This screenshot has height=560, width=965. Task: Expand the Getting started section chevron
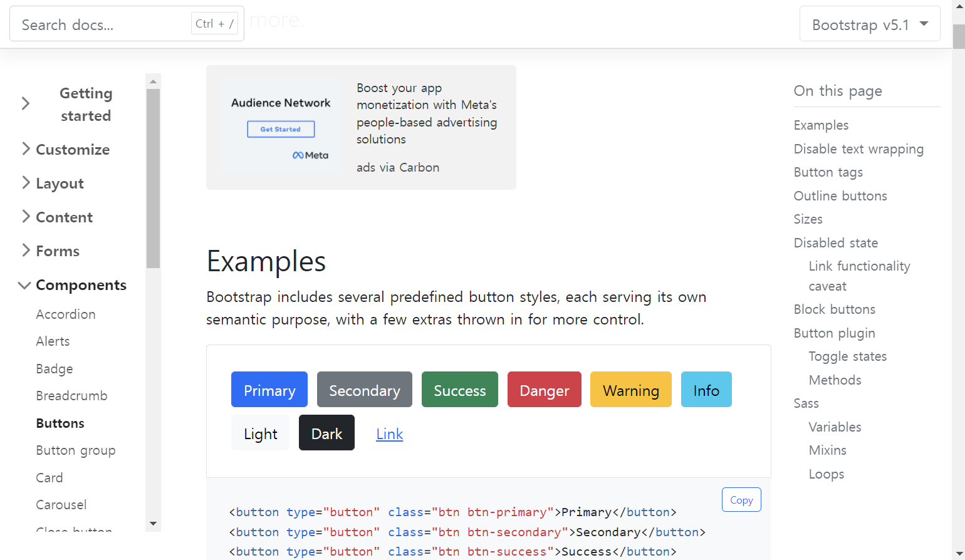(x=26, y=104)
